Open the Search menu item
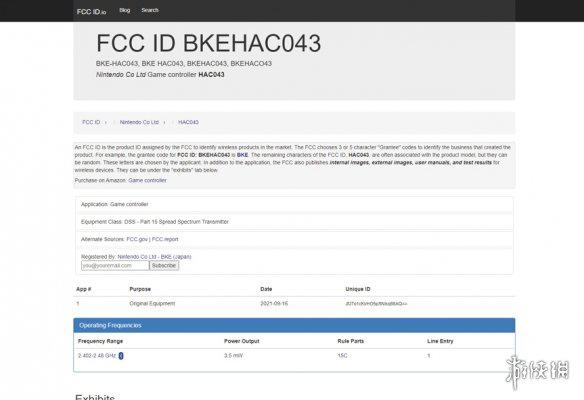Image resolution: width=584 pixels, height=400 pixels. pos(150,10)
